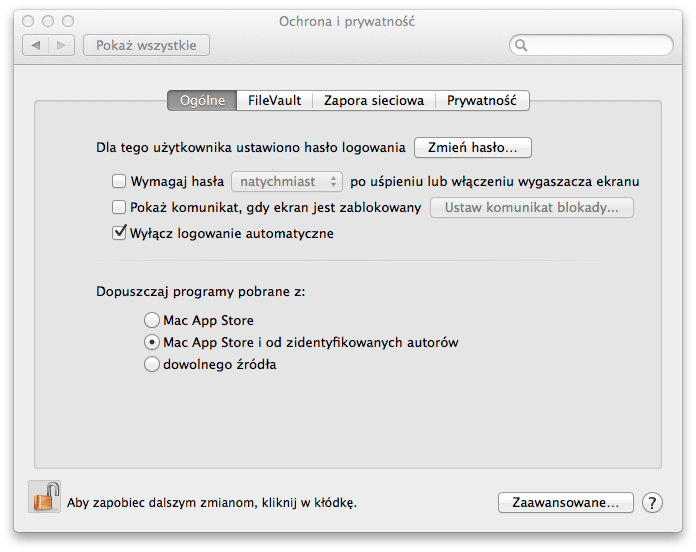Focus the search input field

point(591,45)
